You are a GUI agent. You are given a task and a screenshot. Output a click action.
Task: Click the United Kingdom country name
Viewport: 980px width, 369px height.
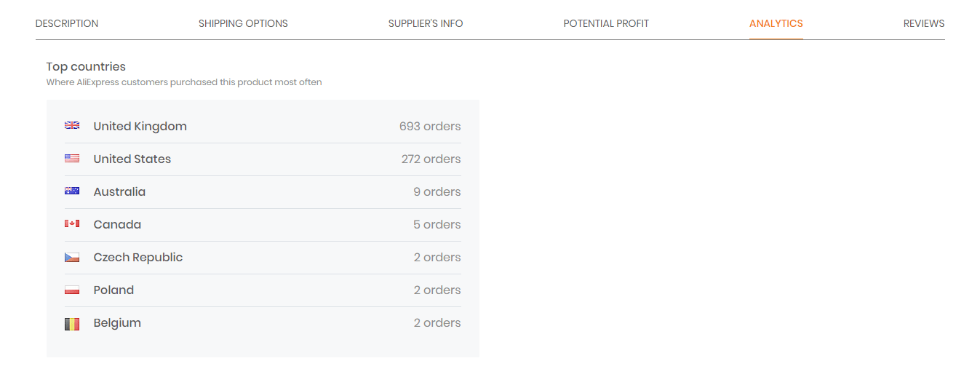pos(140,126)
